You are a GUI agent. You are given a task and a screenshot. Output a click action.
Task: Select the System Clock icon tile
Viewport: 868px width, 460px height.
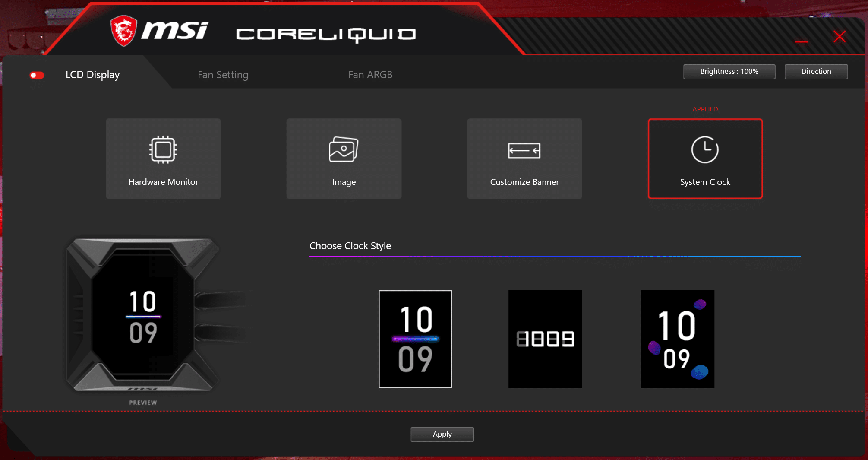[705, 159]
